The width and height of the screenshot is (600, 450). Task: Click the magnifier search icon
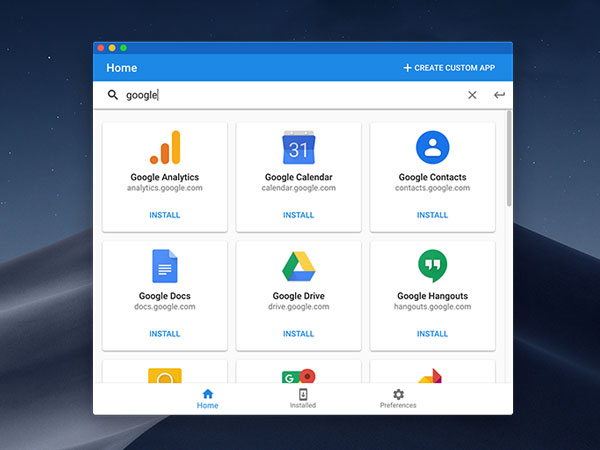pos(112,95)
